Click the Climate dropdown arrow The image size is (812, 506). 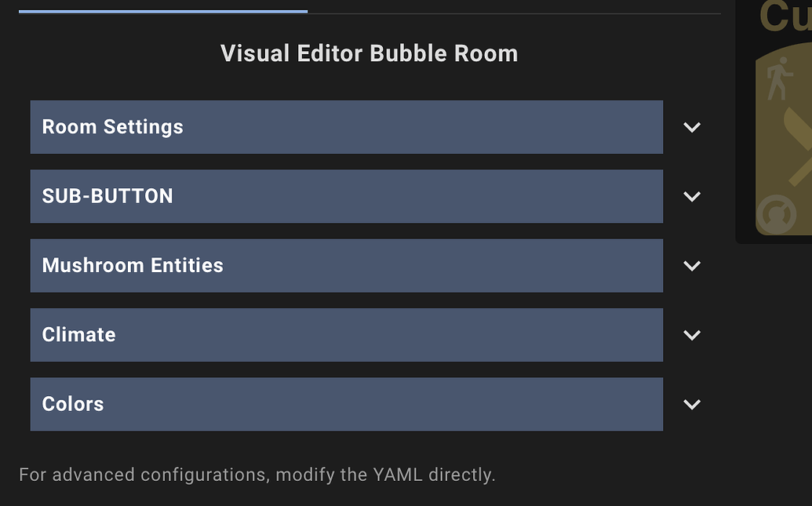[x=691, y=334]
